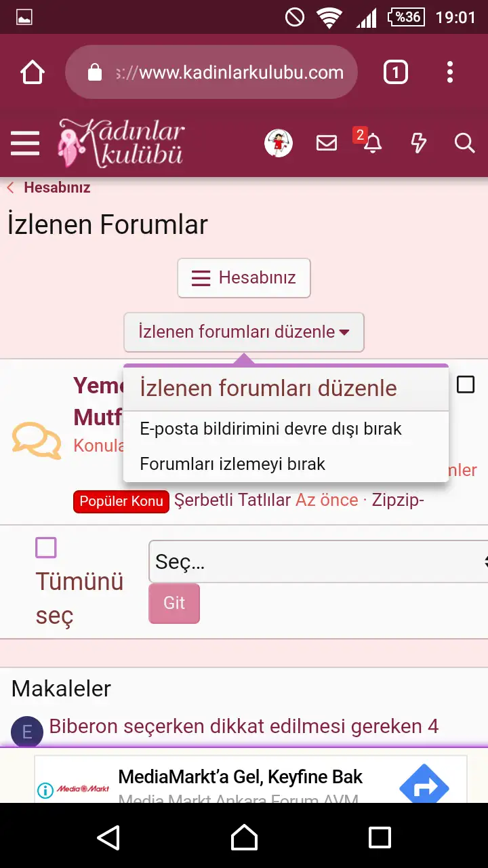Open the messages envelope icon
The image size is (488, 868).
click(327, 143)
